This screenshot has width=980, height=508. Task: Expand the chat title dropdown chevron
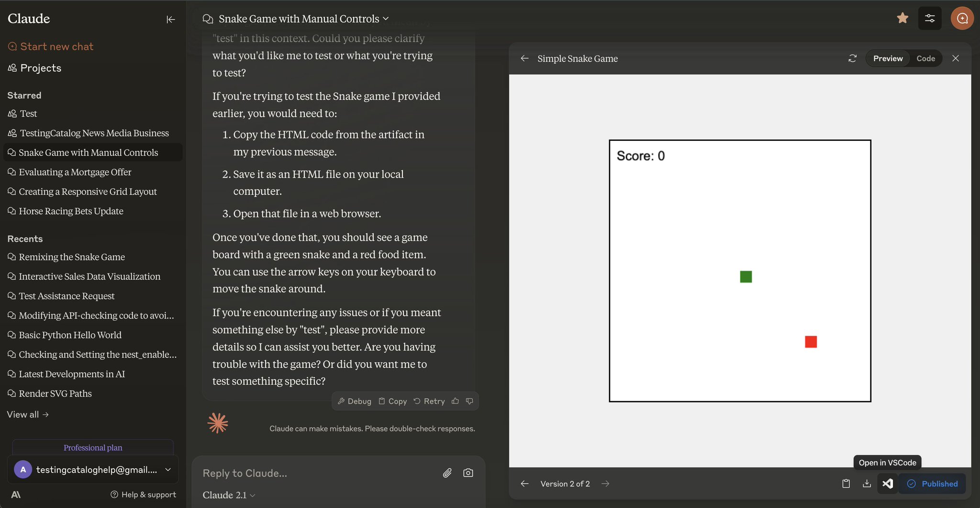(386, 19)
